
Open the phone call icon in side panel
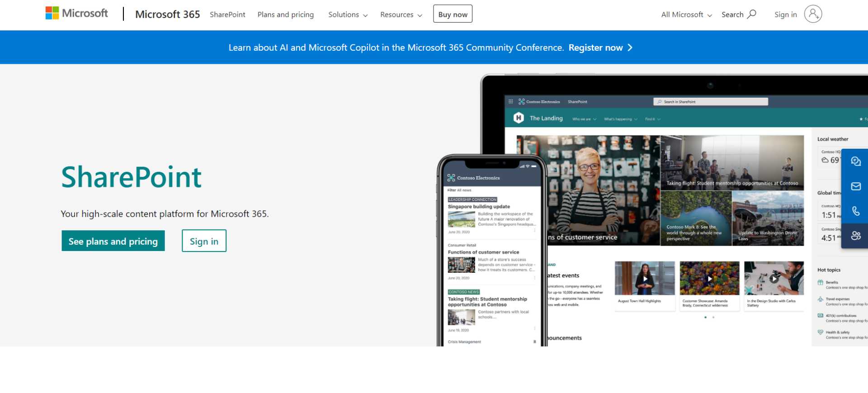[855, 211]
